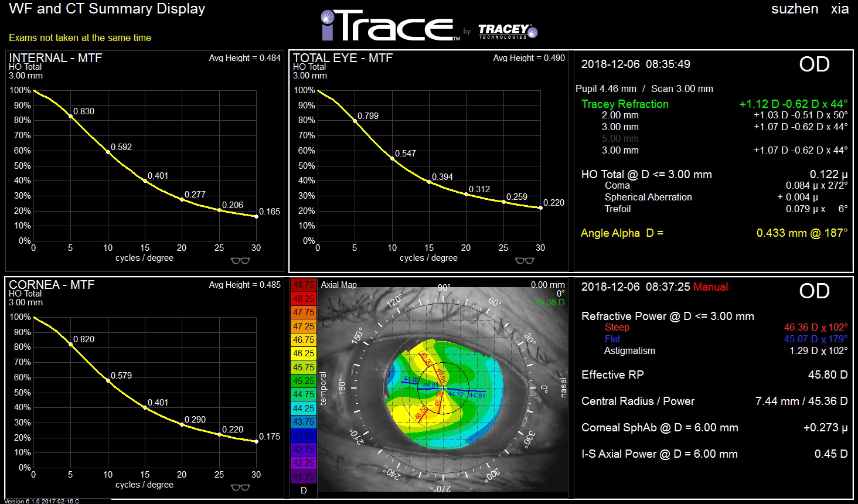Click the 'Effective RP' label
This screenshot has width=858, height=504.
[x=612, y=375]
